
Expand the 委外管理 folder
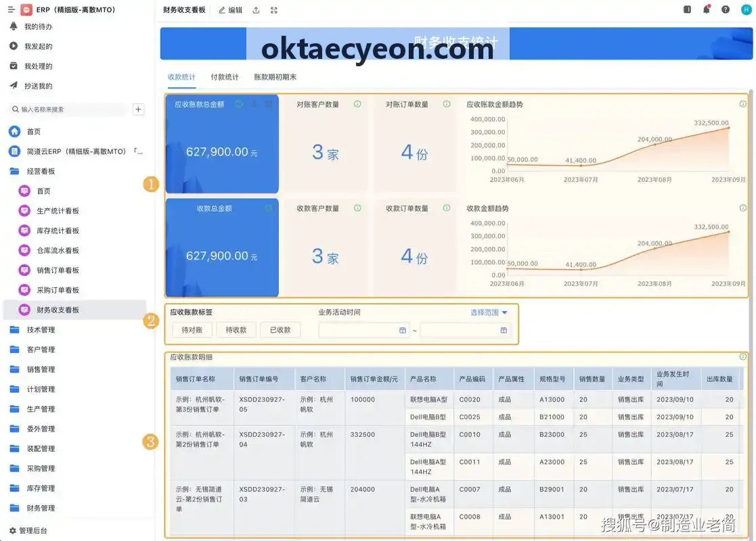[x=41, y=428]
